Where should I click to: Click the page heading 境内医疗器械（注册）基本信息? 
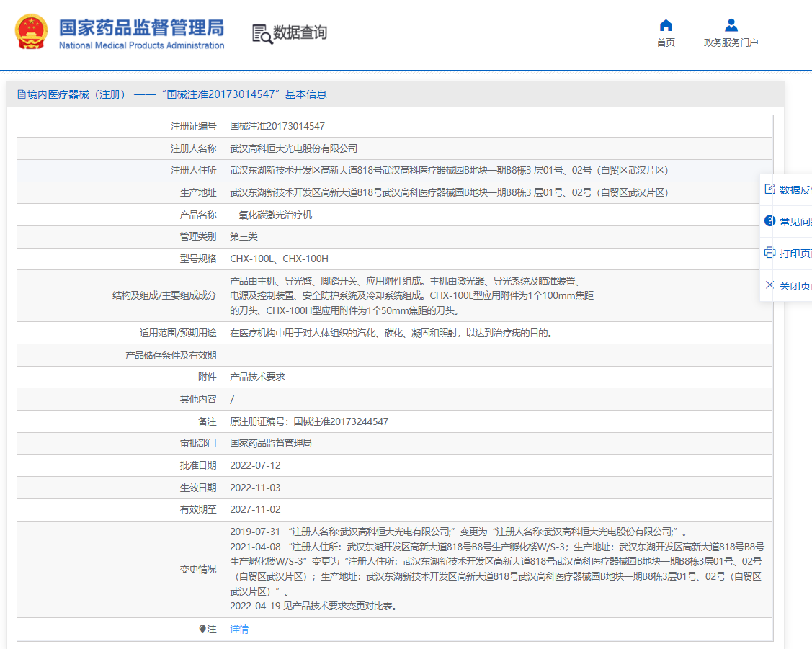point(172,94)
